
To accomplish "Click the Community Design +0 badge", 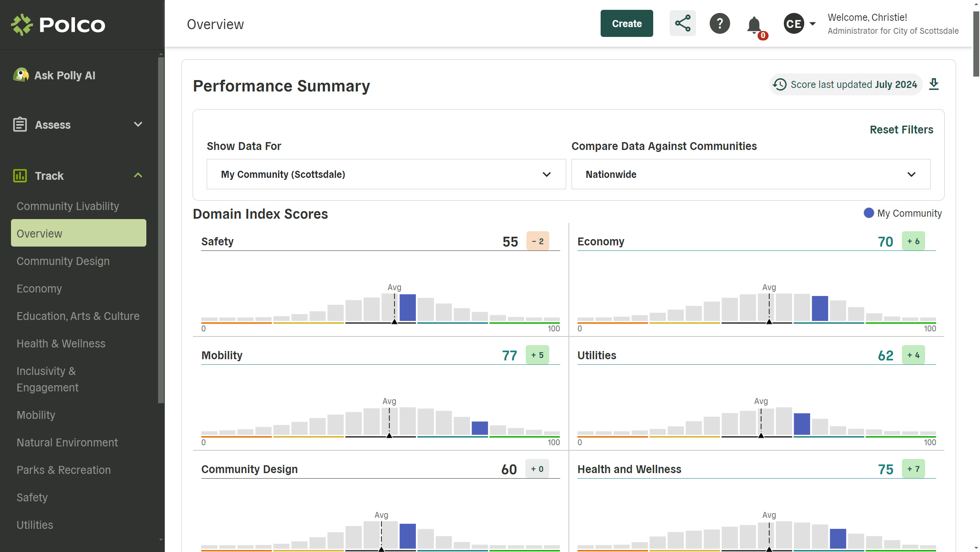I will coord(537,469).
